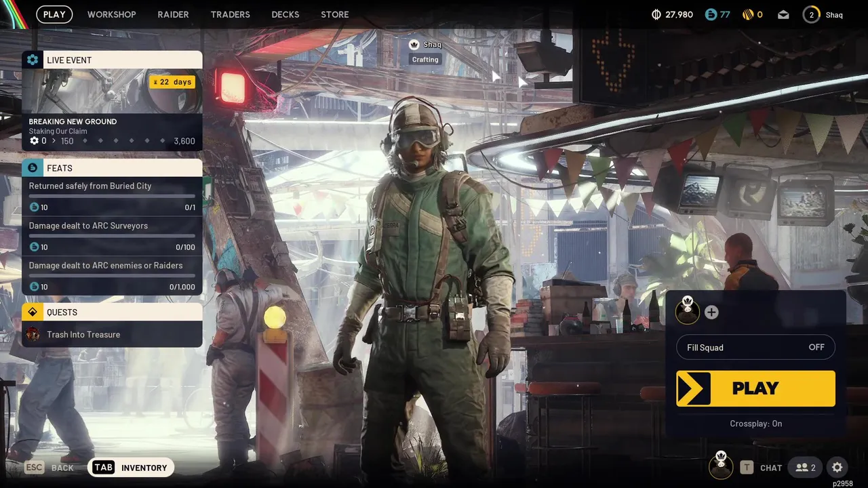This screenshot has height=488, width=868.
Task: Click the 22 days event timer badge
Action: 172,82
